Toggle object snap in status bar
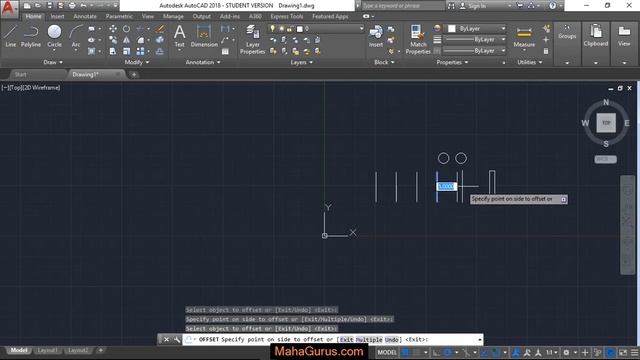Screen dimensions: 640x360 point(496,352)
